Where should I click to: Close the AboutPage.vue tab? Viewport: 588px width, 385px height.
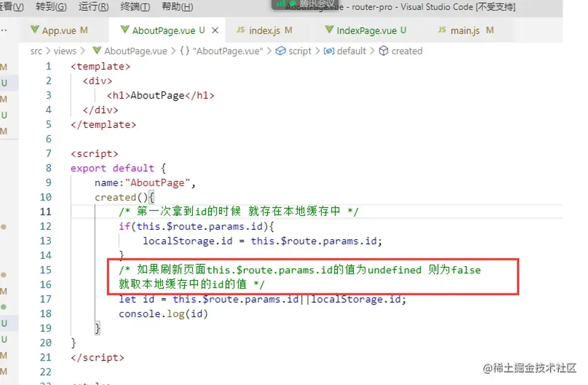pyautogui.click(x=215, y=30)
